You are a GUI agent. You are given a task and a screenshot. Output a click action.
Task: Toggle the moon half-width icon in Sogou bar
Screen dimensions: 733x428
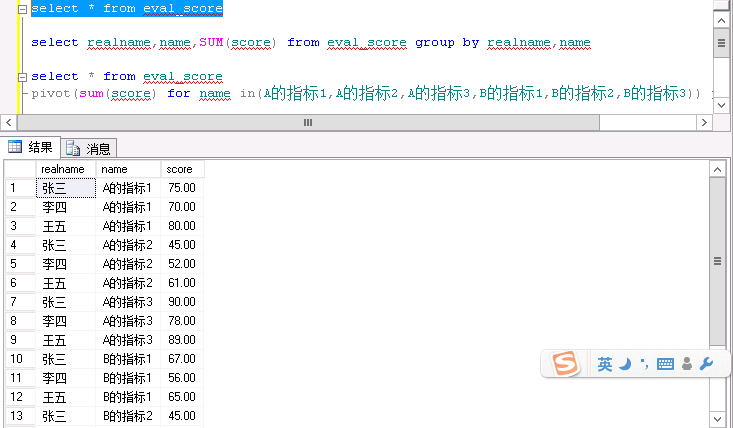pos(625,364)
